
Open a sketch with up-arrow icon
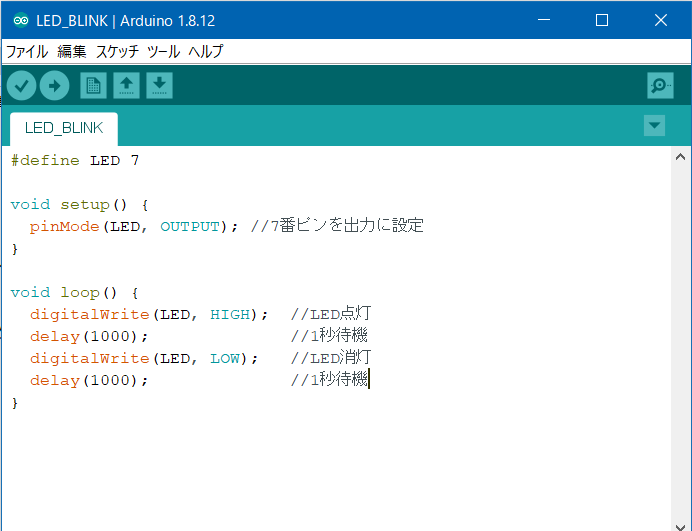tap(127, 85)
